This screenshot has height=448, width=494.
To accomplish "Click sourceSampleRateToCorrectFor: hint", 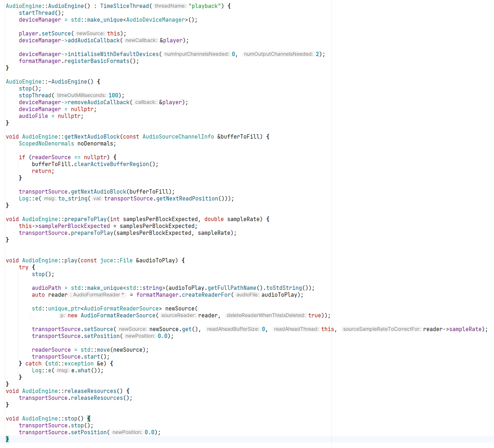I will [382, 329].
